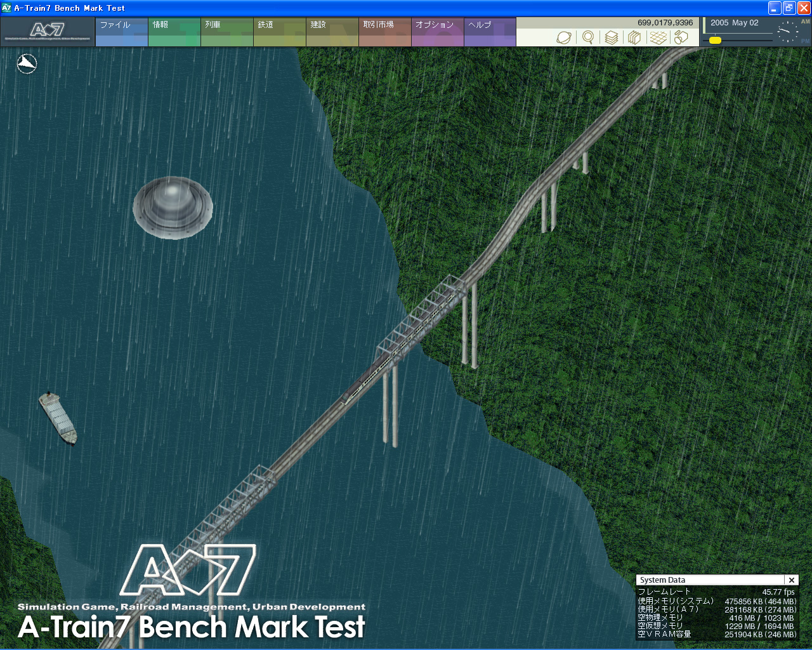
Task: Click the compass icon over the water
Action: (x=27, y=63)
